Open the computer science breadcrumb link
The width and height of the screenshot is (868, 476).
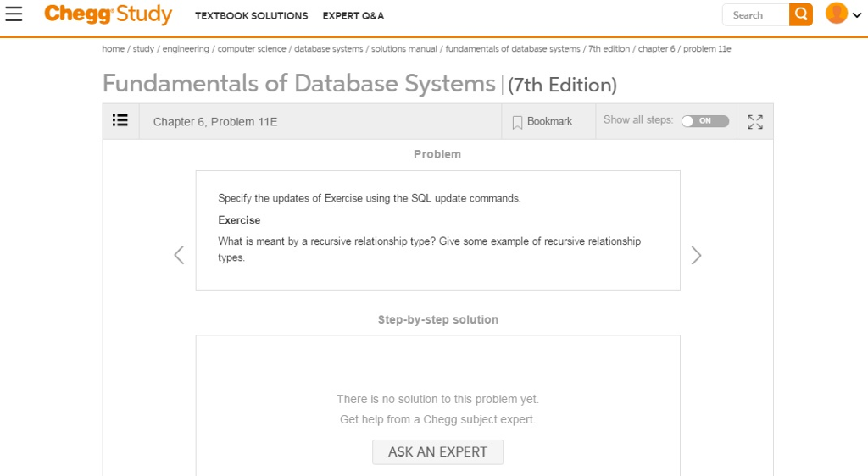pos(251,48)
